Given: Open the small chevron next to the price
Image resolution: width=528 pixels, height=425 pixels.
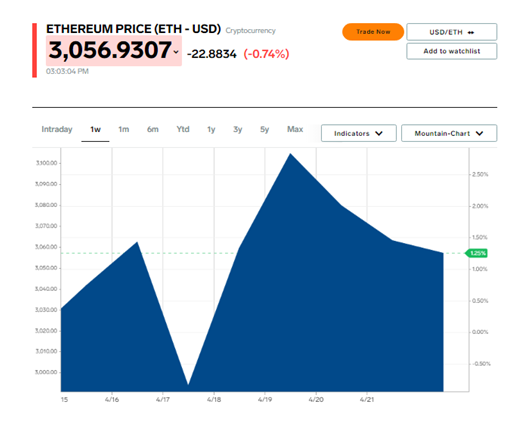Looking at the screenshot, I should pos(176,52).
